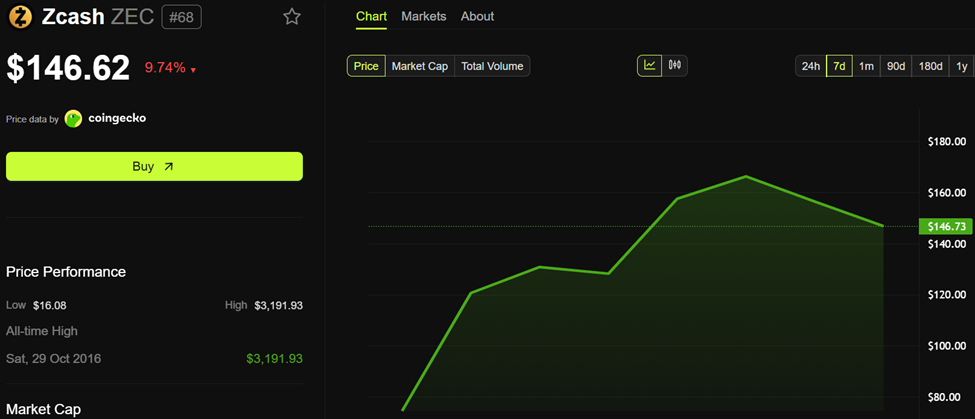The width and height of the screenshot is (975, 419).
Task: Click the High $3,191.93 value
Action: click(279, 305)
